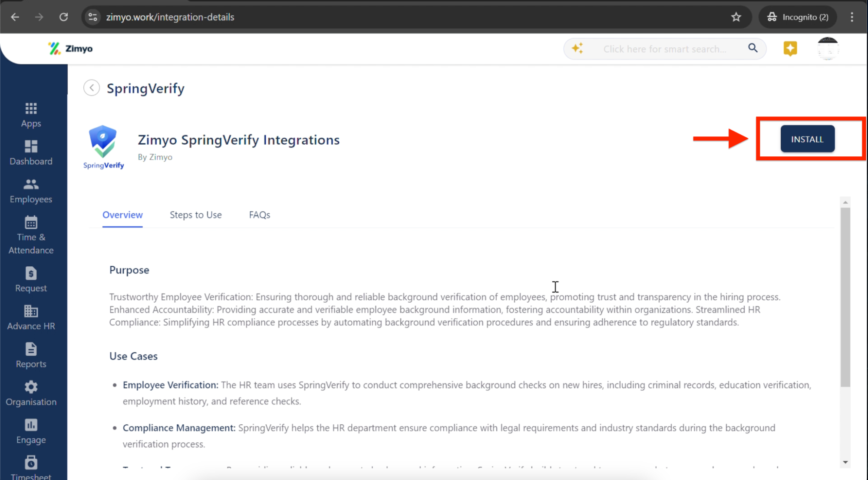Switch to the FAQs tab
Screen dimensions: 868x480
[259, 215]
